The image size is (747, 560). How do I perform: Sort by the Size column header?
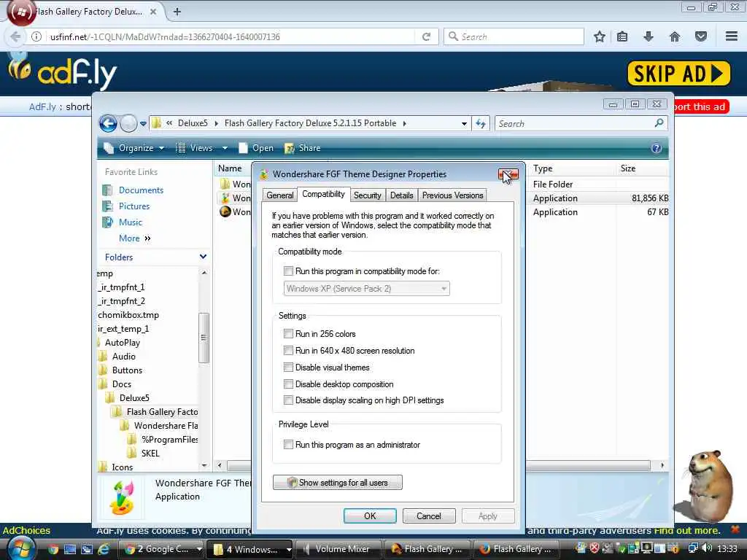(628, 168)
